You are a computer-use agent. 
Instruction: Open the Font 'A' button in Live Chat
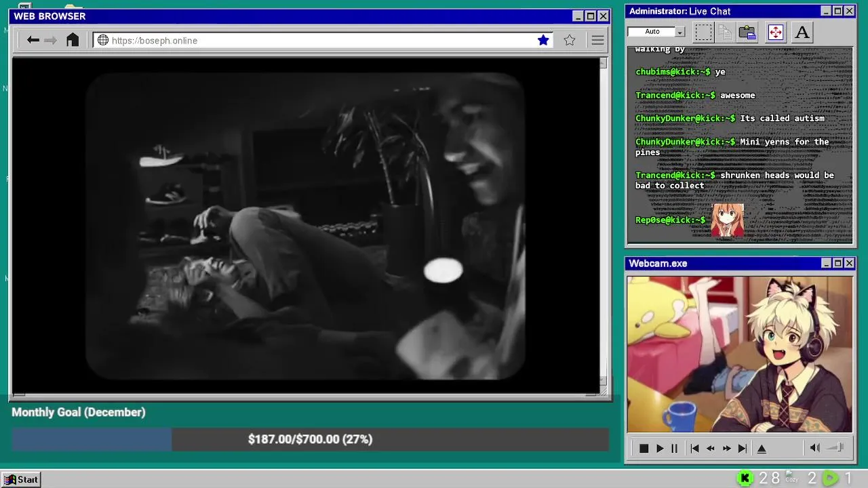tap(802, 32)
